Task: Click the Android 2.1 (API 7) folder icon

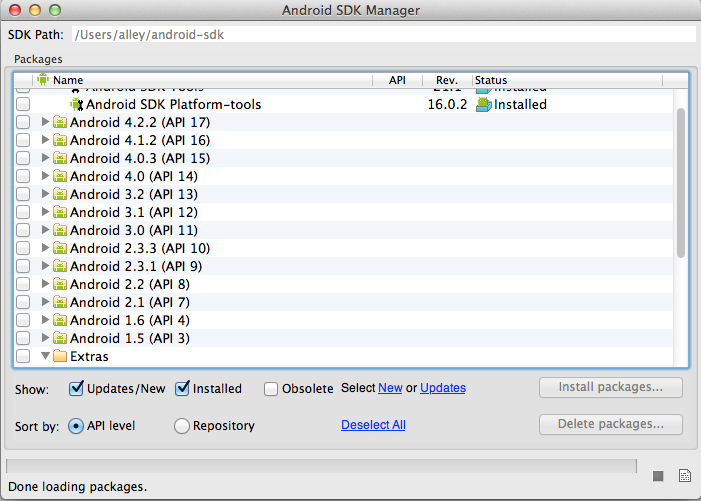Action: (60, 302)
